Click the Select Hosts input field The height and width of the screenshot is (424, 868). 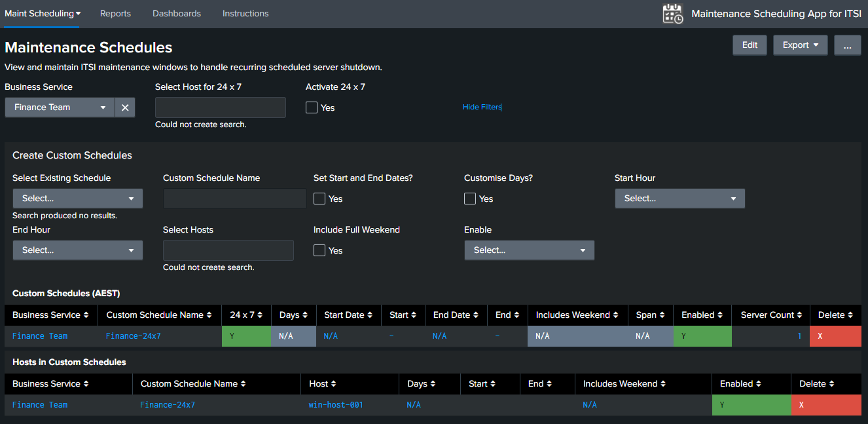228,250
